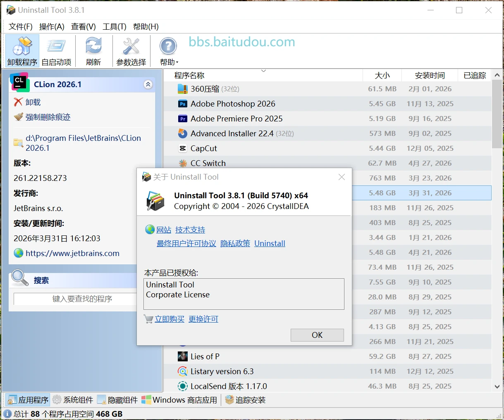The height and width of the screenshot is (420, 504).
Task: Click the 360压缩 program icon
Action: coord(183,89)
